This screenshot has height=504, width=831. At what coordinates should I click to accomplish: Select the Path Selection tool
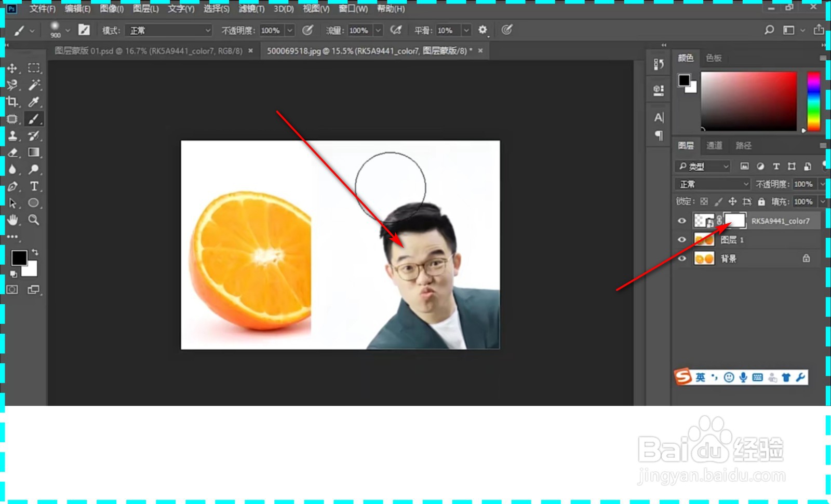click(12, 203)
